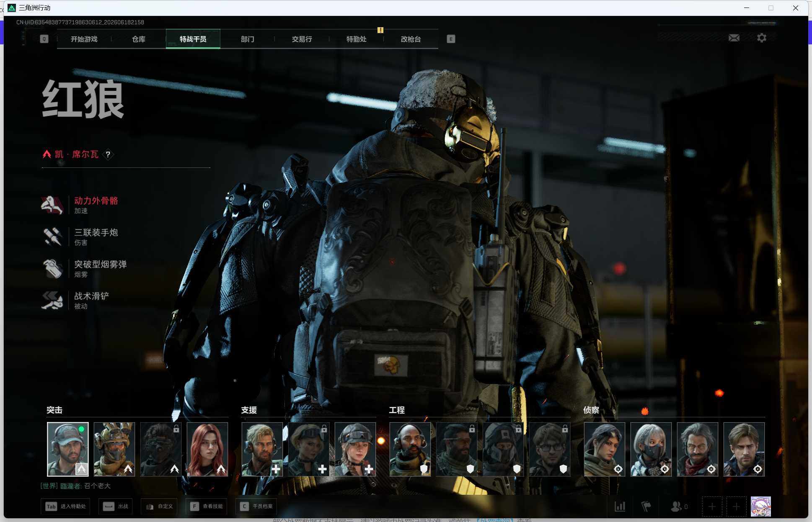Image resolution: width=812 pixels, height=522 pixels.
Task: Click the C 干员档案 button
Action: [256, 507]
